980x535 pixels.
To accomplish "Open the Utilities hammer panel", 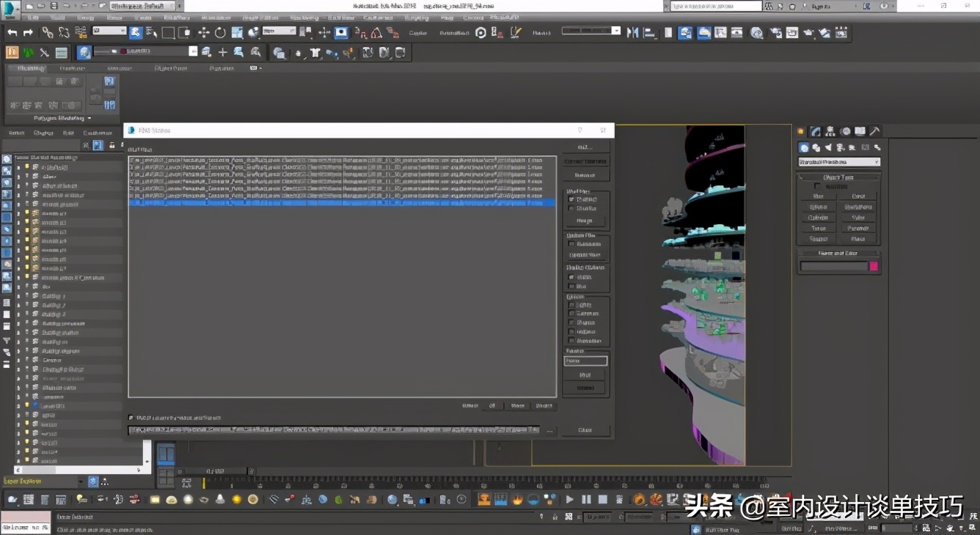I will [874, 131].
